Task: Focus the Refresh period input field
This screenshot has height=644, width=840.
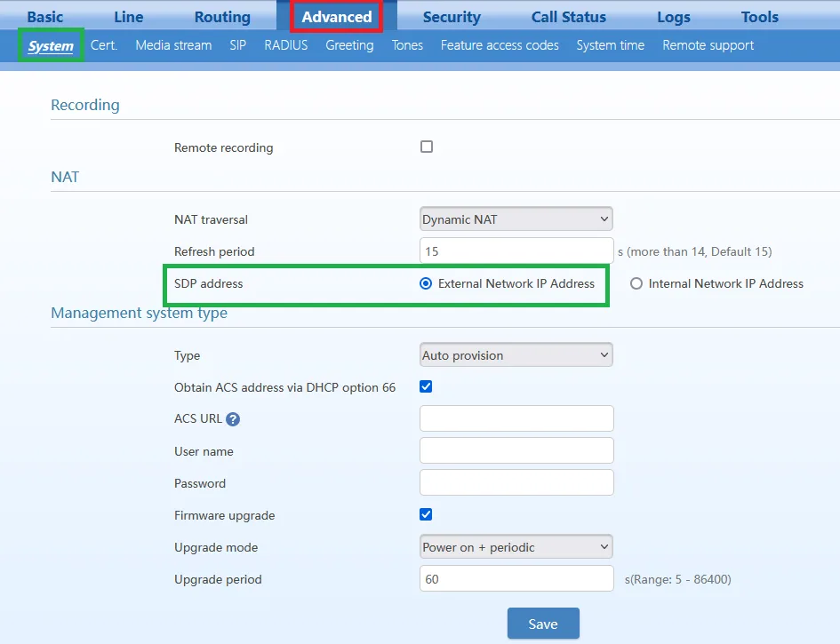Action: [x=516, y=251]
